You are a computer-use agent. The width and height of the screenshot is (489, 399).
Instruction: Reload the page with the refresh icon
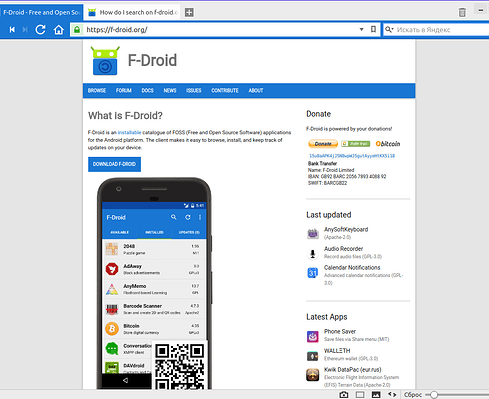point(40,30)
